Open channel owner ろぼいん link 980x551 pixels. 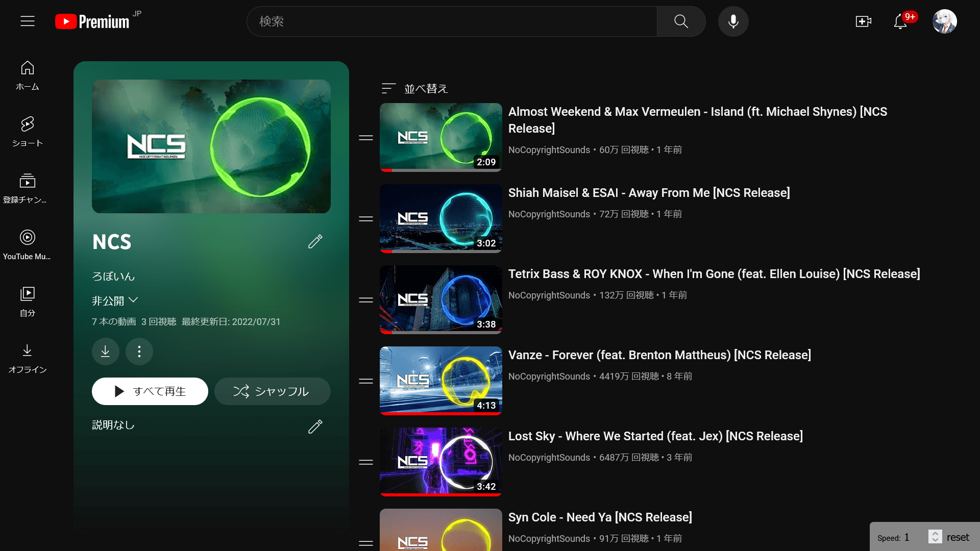point(113,277)
